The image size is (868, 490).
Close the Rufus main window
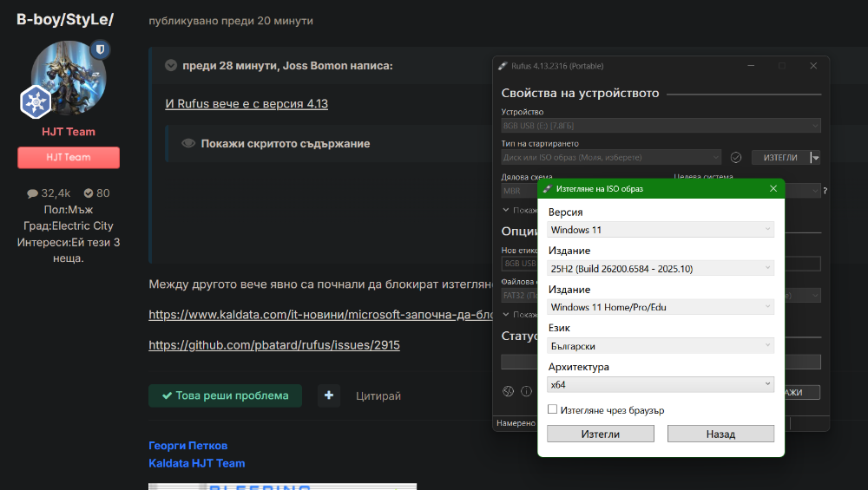(x=813, y=66)
